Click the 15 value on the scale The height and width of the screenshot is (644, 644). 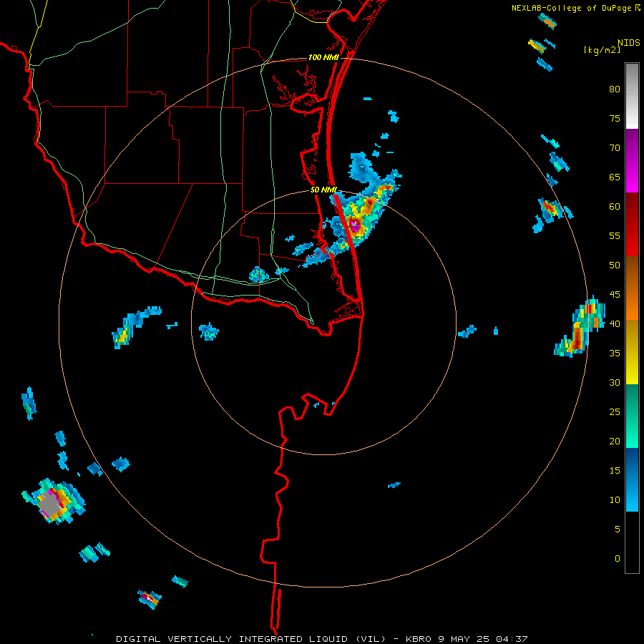click(x=615, y=471)
